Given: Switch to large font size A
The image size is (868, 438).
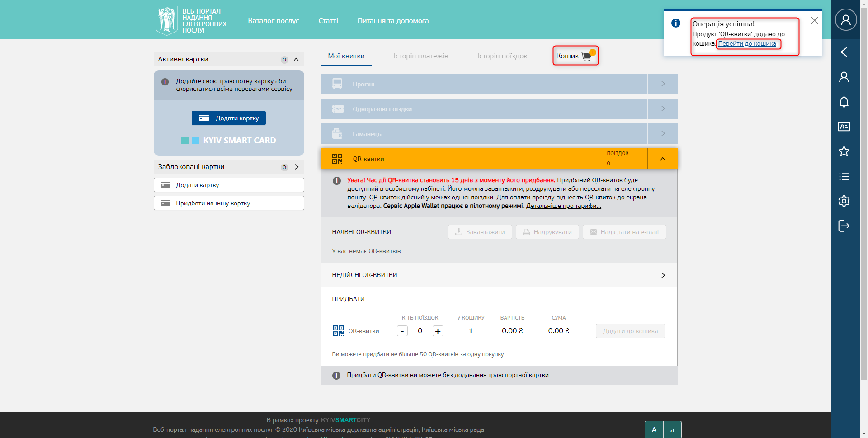Looking at the screenshot, I should pos(654,429).
